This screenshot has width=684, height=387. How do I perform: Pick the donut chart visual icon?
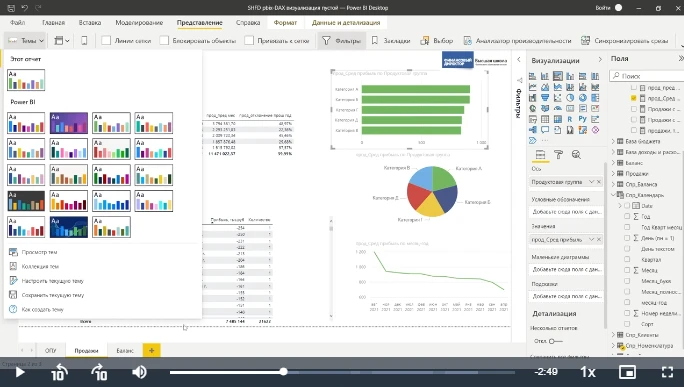[x=583, y=98]
